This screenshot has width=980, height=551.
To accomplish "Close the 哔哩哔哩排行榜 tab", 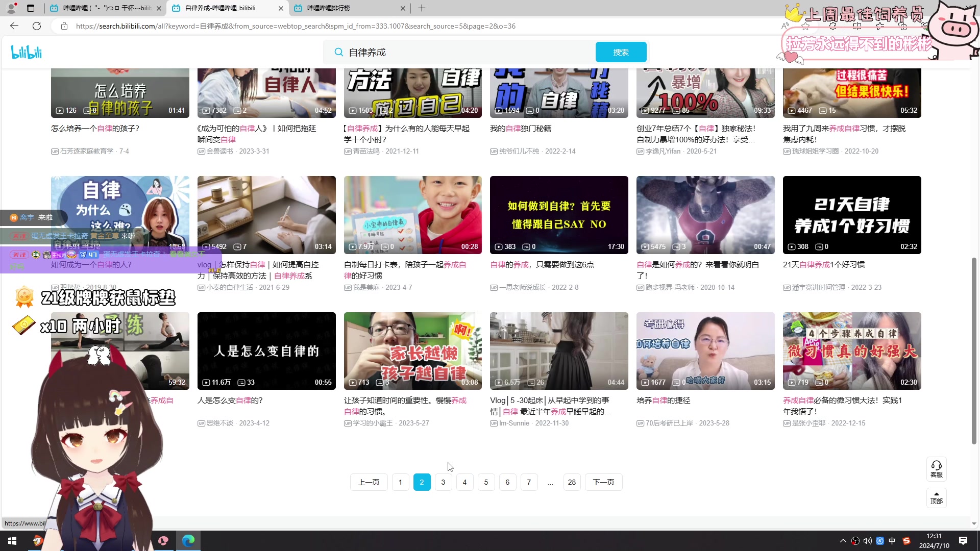I will point(403,8).
